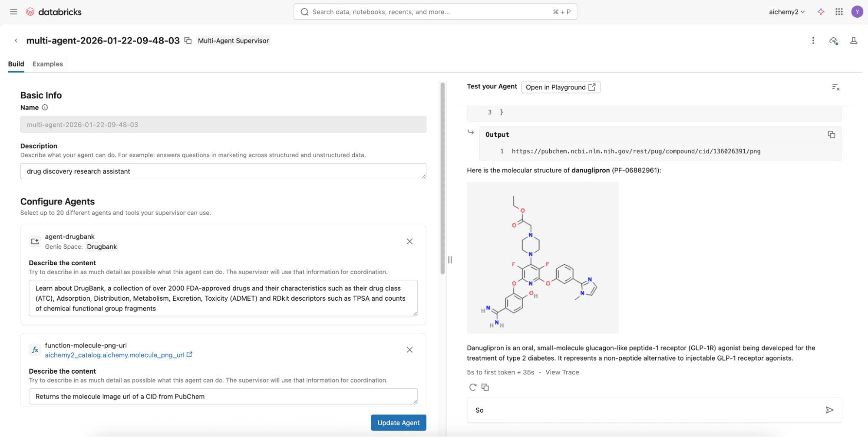Click the Databricks assistant sparkle icon
868x437 pixels.
[x=821, y=12]
